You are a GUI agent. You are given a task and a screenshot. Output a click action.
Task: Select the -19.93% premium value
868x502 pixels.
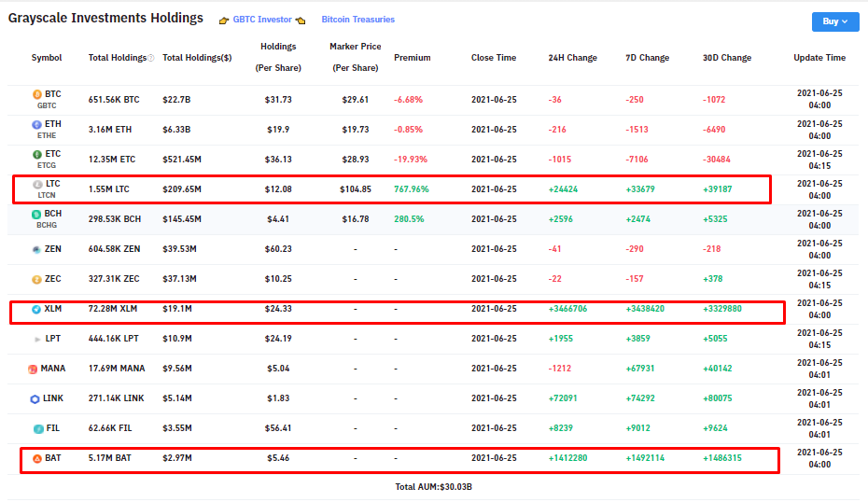(410, 160)
